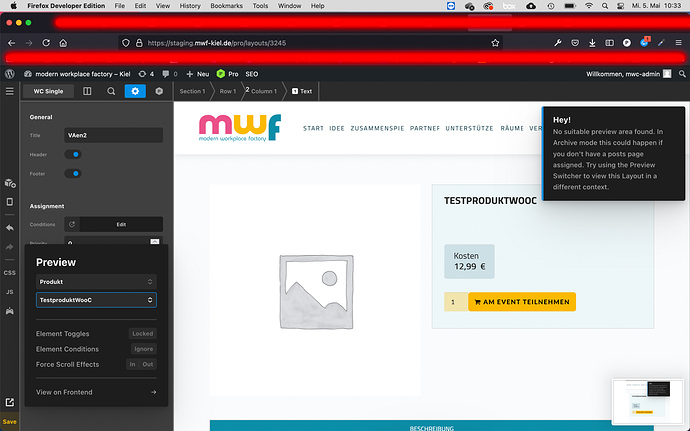Open the updates counter showing 4
This screenshot has height=431, width=690.
146,74
